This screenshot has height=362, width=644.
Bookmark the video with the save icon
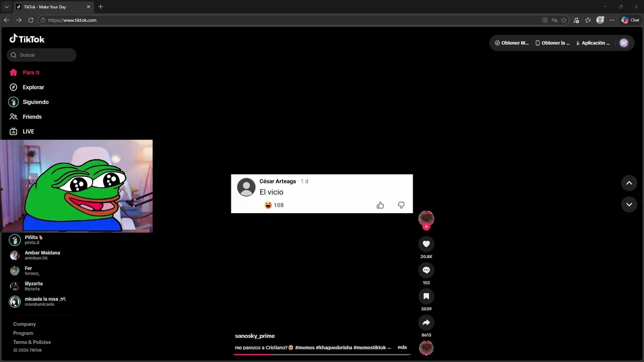click(x=426, y=296)
